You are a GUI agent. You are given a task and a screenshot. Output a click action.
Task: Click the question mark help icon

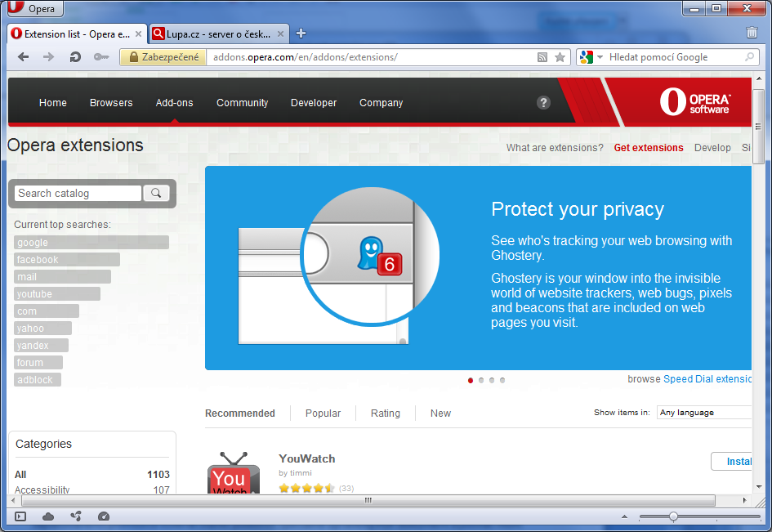point(543,102)
